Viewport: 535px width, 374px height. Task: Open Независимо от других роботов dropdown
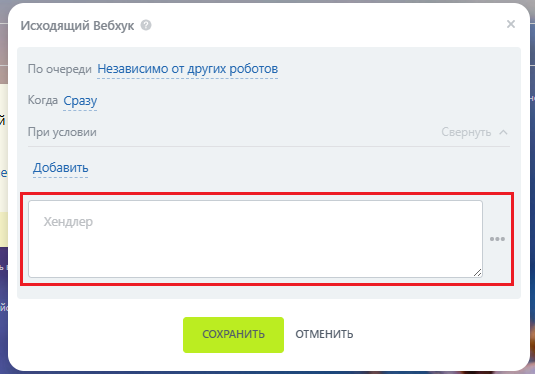(x=188, y=69)
